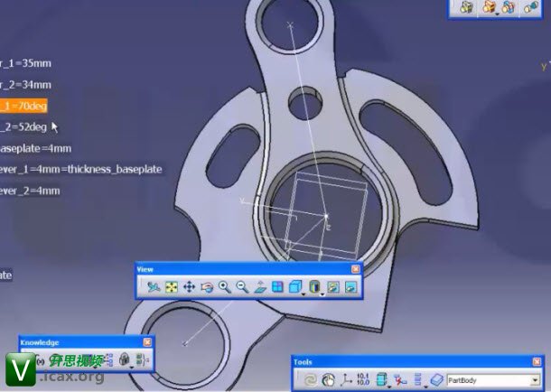Screen dimensions: 551x392
Task: Click the Swap Visible Space icon
Action: pyautogui.click(x=351, y=287)
